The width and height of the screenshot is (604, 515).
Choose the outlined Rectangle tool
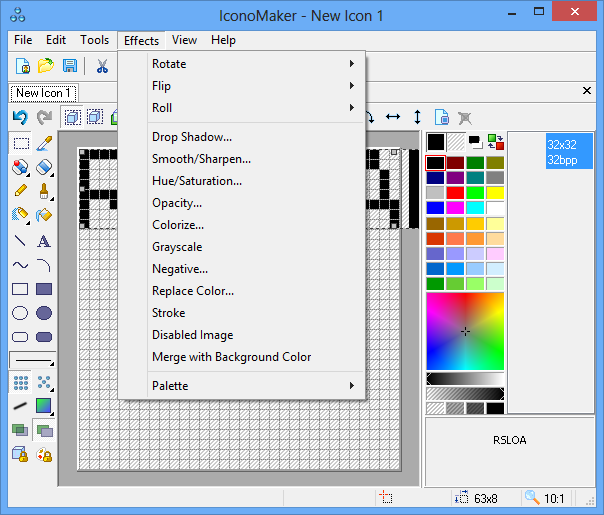point(20,289)
